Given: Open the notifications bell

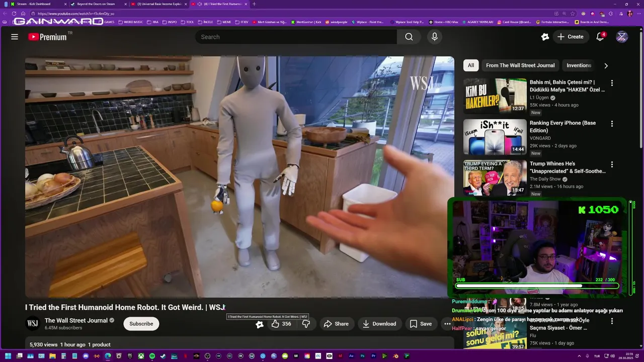Looking at the screenshot, I should [600, 37].
